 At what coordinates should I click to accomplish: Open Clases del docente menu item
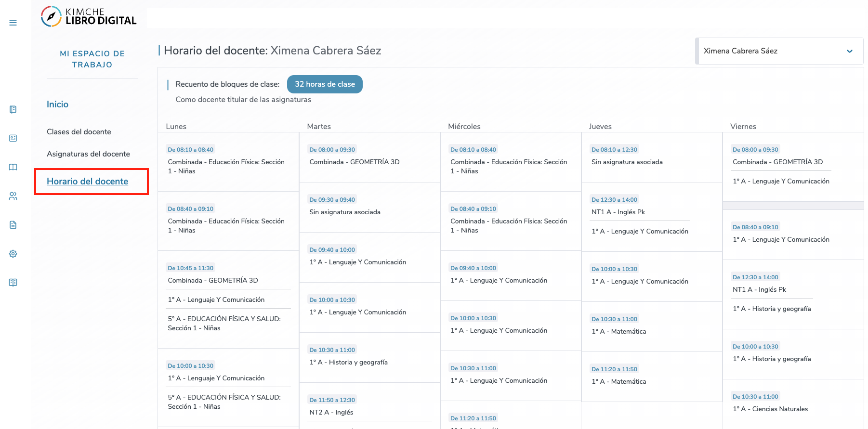(x=79, y=132)
